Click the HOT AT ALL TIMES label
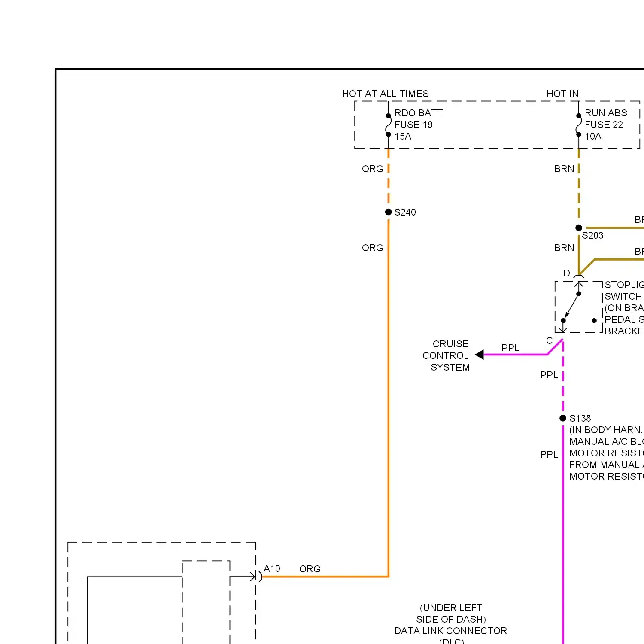The height and width of the screenshot is (644, 644). click(385, 94)
